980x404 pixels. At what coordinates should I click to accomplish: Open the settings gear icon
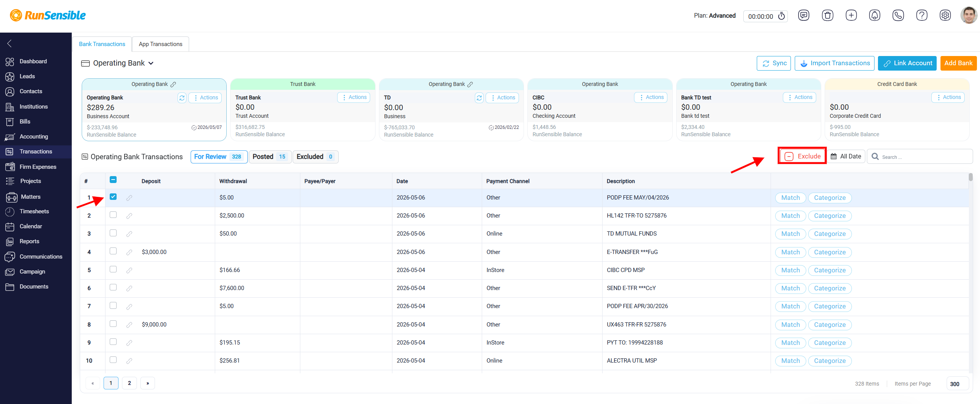pos(945,15)
